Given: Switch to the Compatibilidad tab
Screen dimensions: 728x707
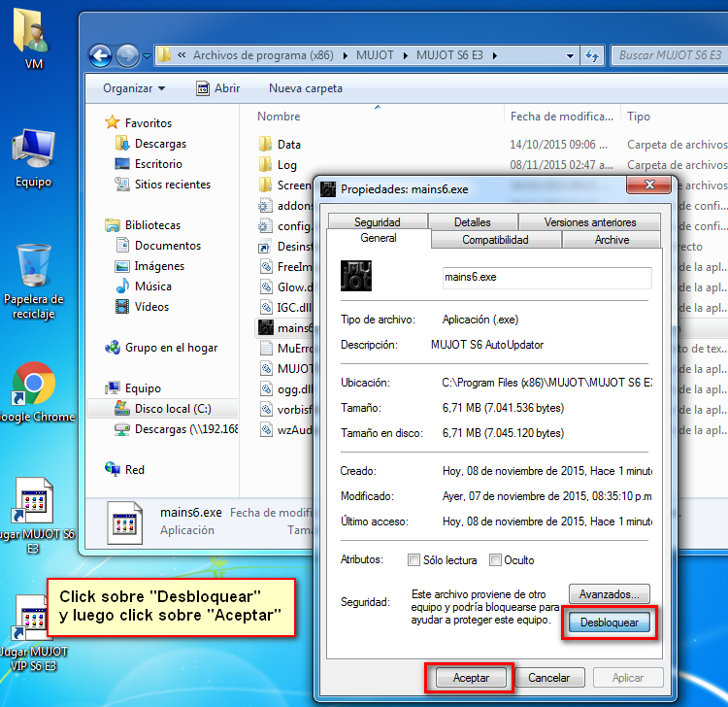Looking at the screenshot, I should 495,240.
